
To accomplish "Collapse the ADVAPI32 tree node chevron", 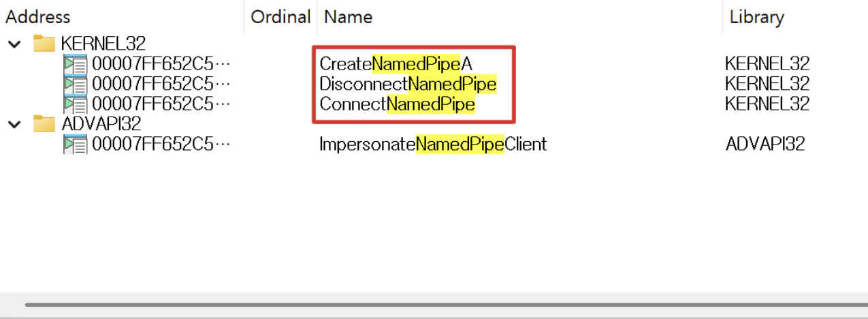I will coord(14,124).
